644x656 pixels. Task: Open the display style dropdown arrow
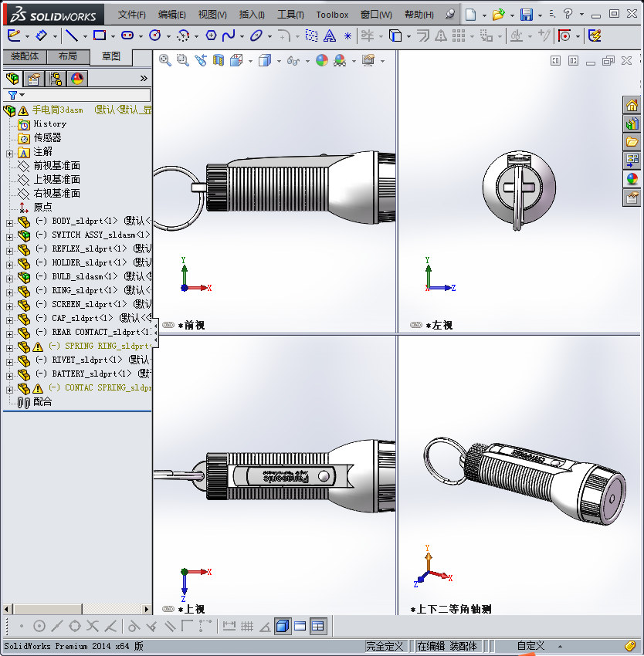[x=277, y=61]
